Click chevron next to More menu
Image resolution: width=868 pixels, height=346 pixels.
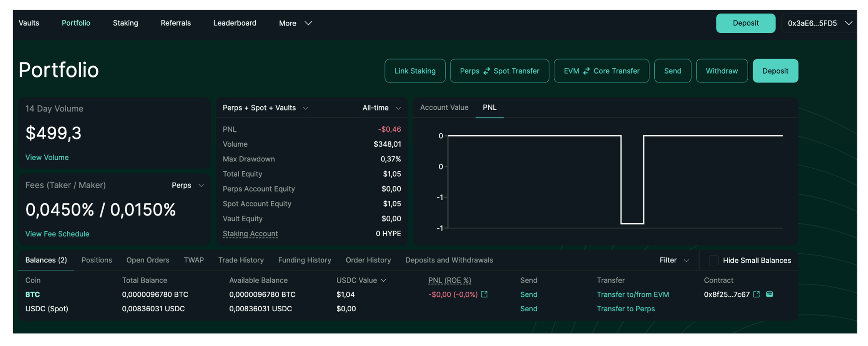(308, 23)
